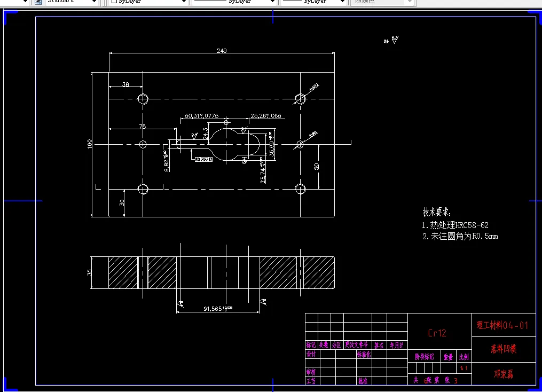
Task: Select the Cr12 material text
Action: (x=437, y=333)
